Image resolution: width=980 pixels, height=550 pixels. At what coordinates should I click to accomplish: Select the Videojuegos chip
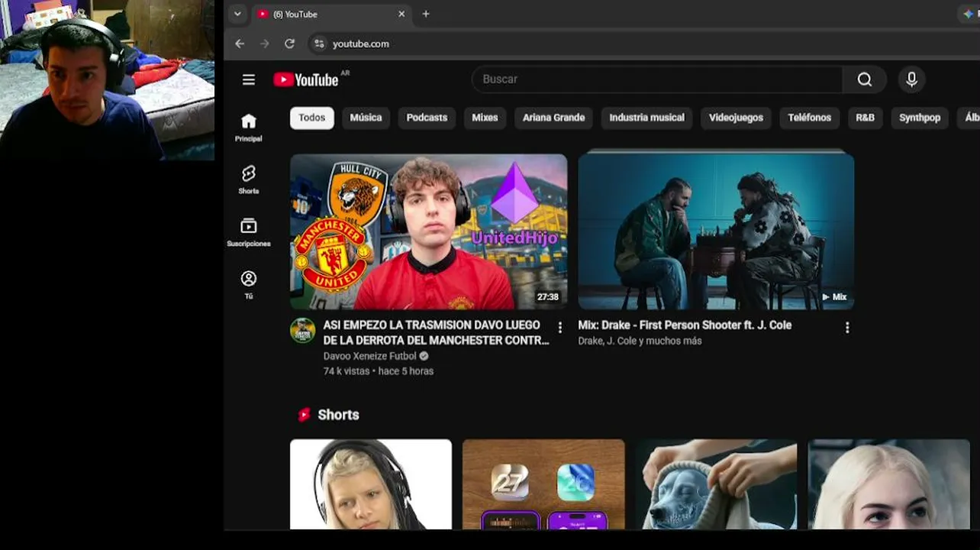click(x=736, y=118)
